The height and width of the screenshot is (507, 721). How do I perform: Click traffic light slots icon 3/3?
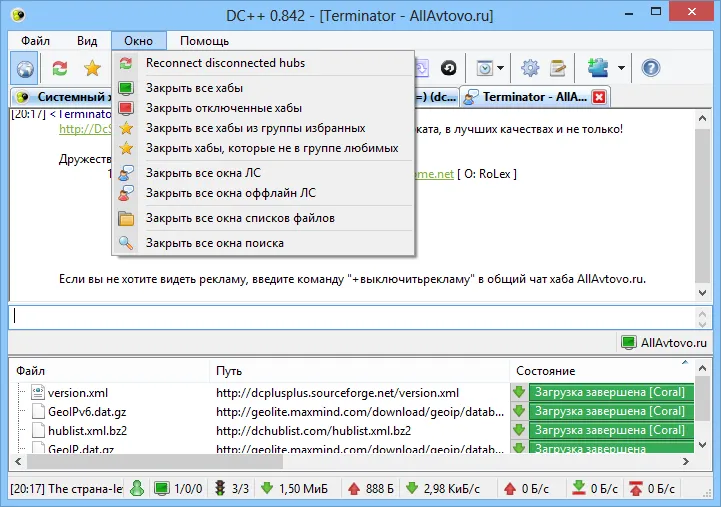220,488
